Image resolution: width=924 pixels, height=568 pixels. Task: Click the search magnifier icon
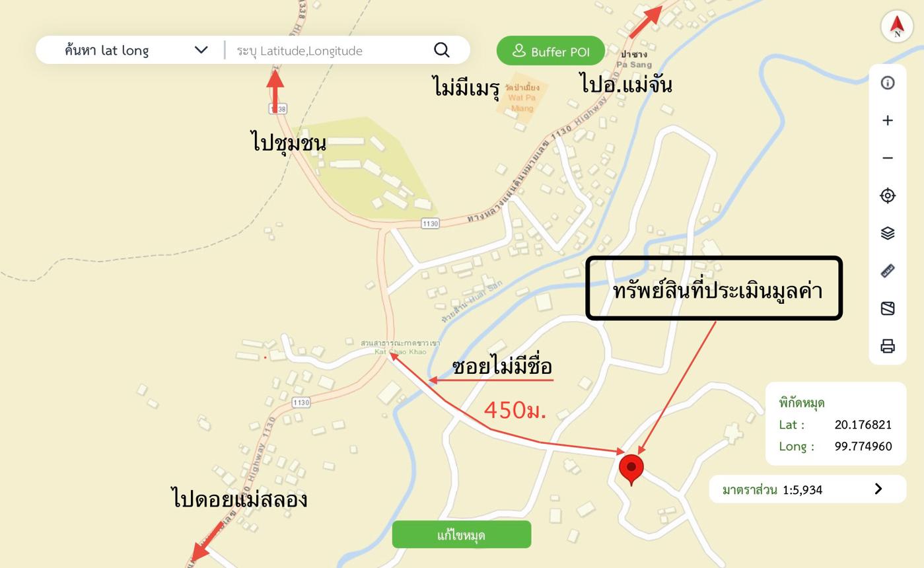tap(442, 50)
